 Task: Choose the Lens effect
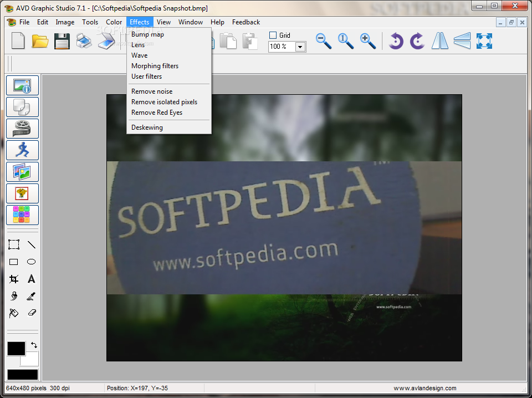click(x=169, y=45)
